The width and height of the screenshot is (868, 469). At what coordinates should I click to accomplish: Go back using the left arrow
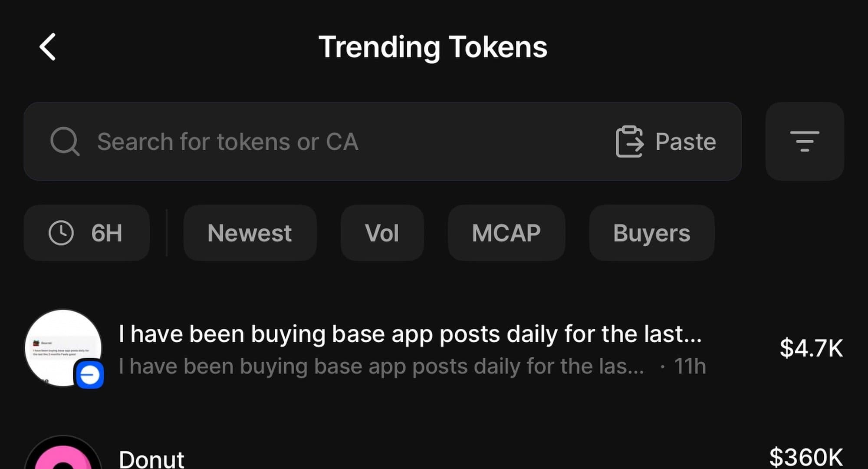(48, 47)
